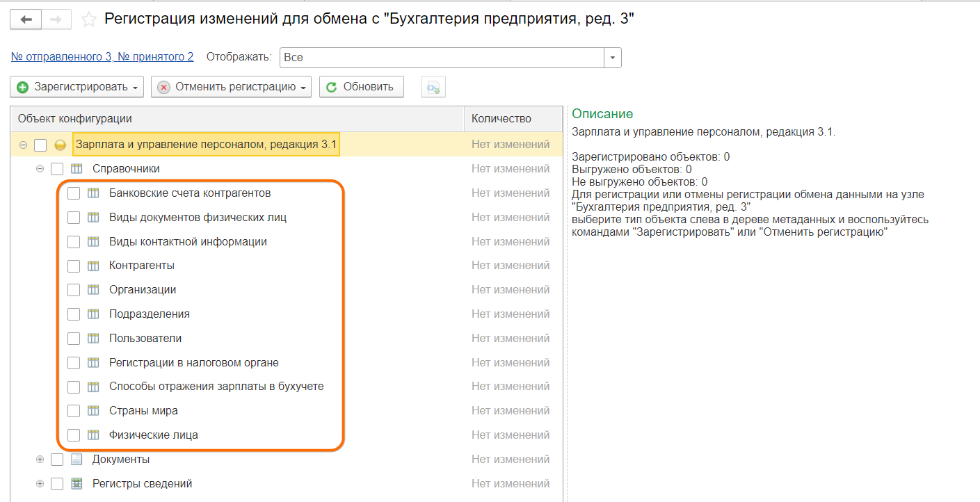Screen dimensions: 980x502
Task: Click the register icon of Регистры сведений
Action: [x=77, y=484]
